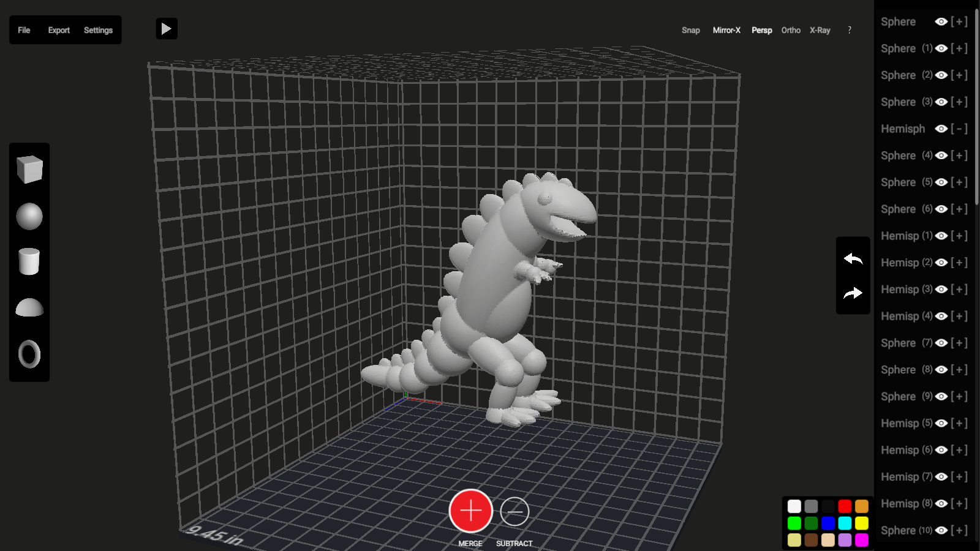
Task: Toggle the [+] mode of first Sphere
Action: tap(959, 21)
